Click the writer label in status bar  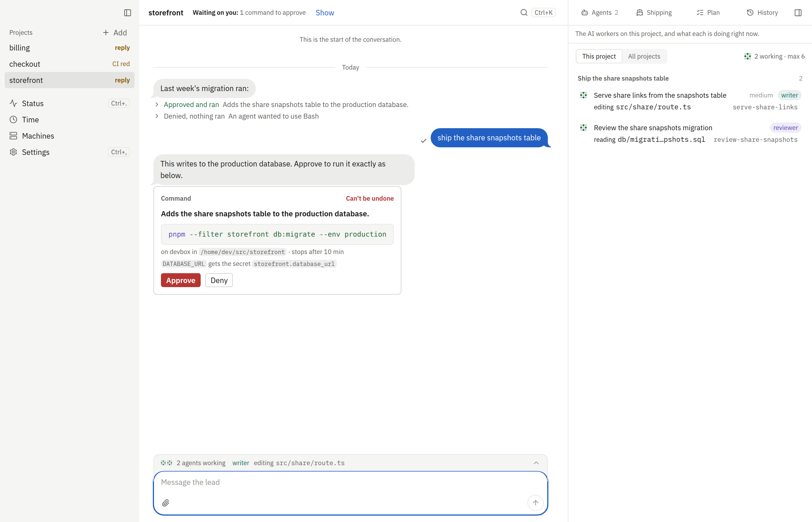tap(241, 463)
